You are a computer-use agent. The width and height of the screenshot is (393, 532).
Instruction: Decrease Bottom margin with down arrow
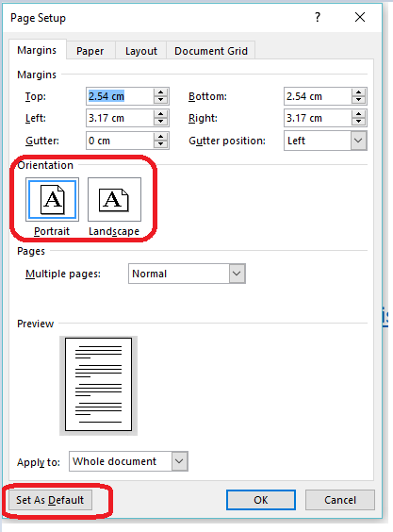tap(358, 100)
